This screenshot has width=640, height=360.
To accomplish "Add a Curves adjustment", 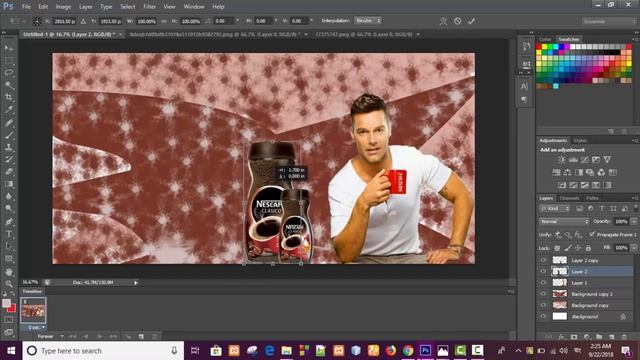I will pyautogui.click(x=584, y=160).
